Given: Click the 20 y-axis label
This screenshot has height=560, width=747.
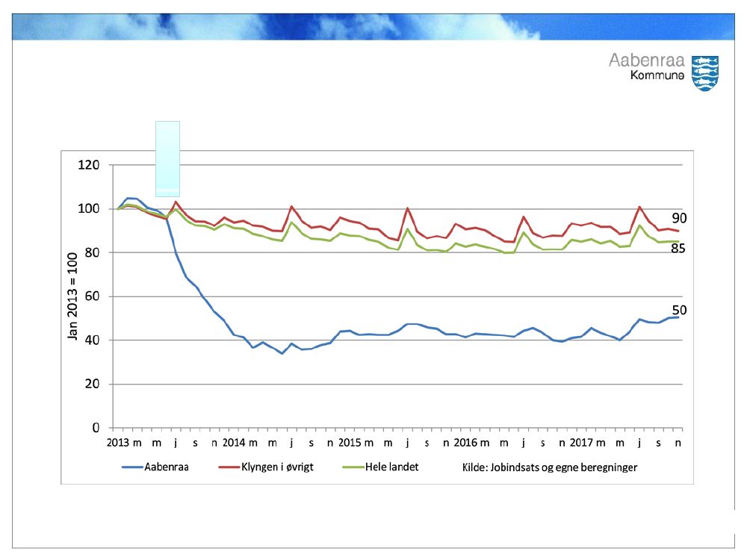Looking at the screenshot, I should pyautogui.click(x=93, y=384).
